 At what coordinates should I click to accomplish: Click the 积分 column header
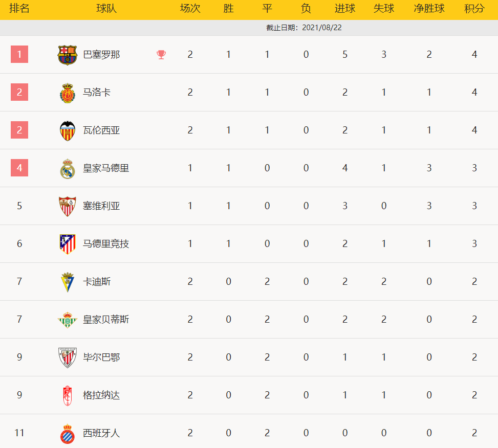point(474,9)
